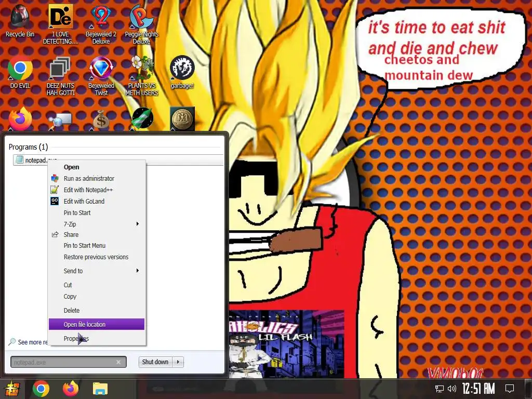Open the bronze coin desktop icon
Viewport: 532px width, 399px height.
[182, 119]
